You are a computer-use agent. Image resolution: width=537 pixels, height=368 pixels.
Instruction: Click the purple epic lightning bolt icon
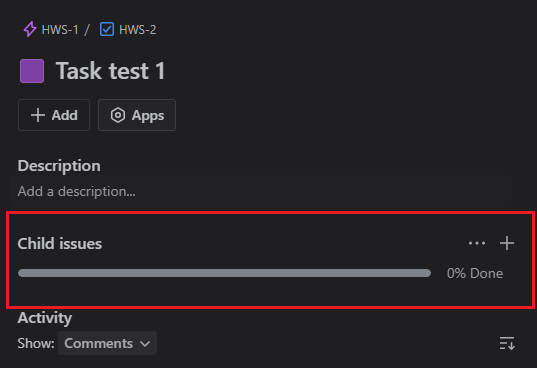[29, 29]
